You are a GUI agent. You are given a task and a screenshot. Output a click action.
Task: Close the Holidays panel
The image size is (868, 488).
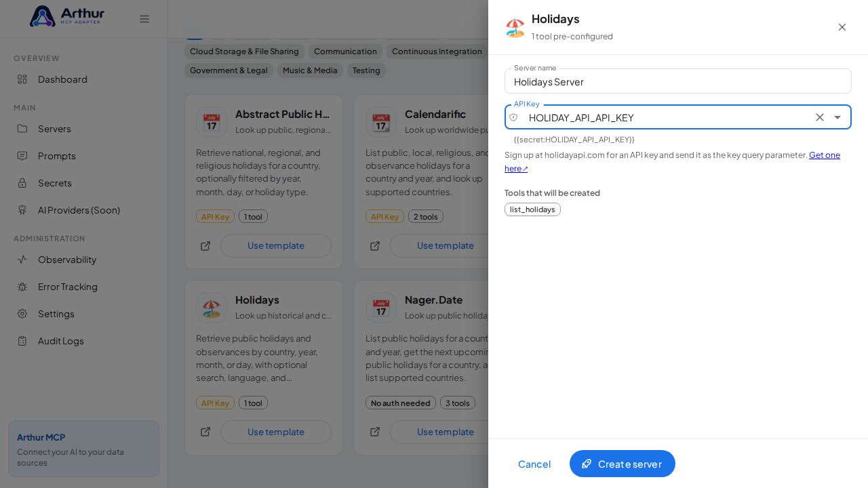point(842,27)
